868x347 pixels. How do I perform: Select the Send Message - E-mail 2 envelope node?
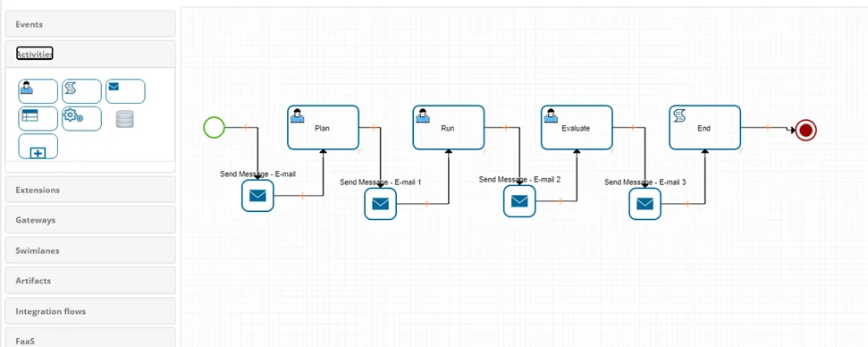click(519, 201)
